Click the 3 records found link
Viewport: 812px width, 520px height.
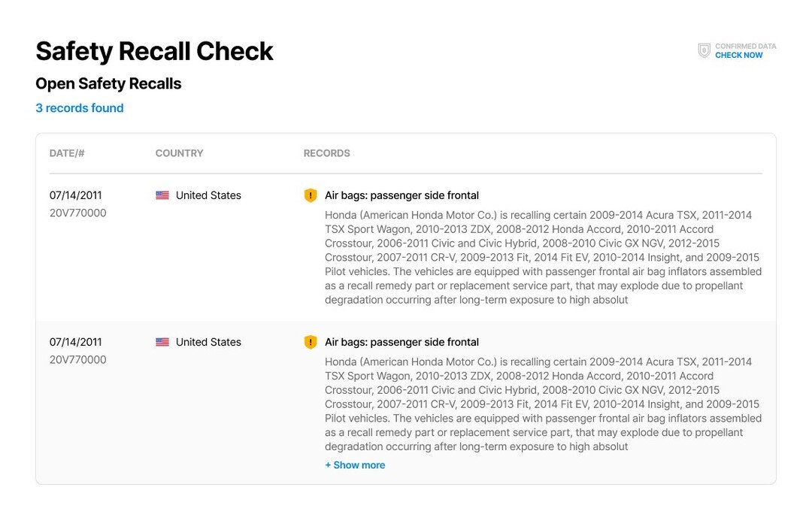pyautogui.click(x=79, y=108)
